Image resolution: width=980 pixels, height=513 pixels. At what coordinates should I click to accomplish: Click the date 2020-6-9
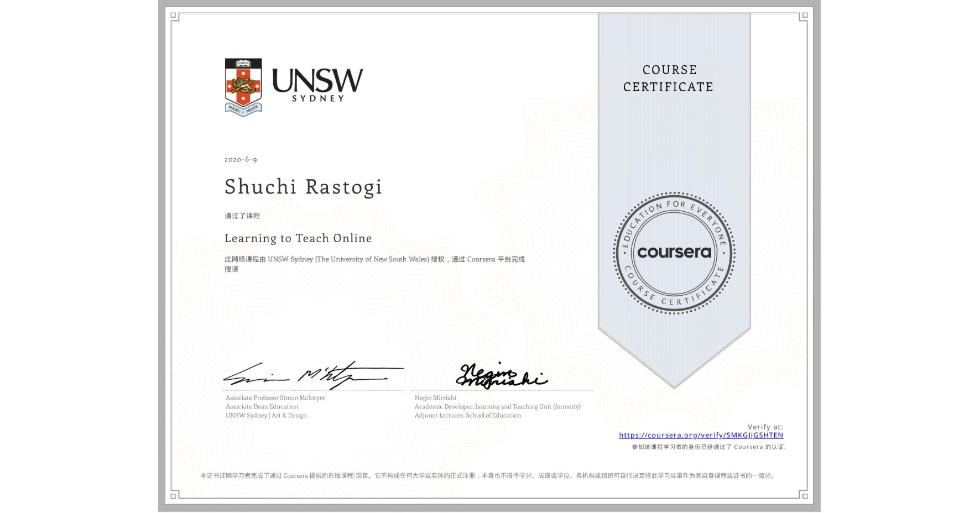click(241, 159)
